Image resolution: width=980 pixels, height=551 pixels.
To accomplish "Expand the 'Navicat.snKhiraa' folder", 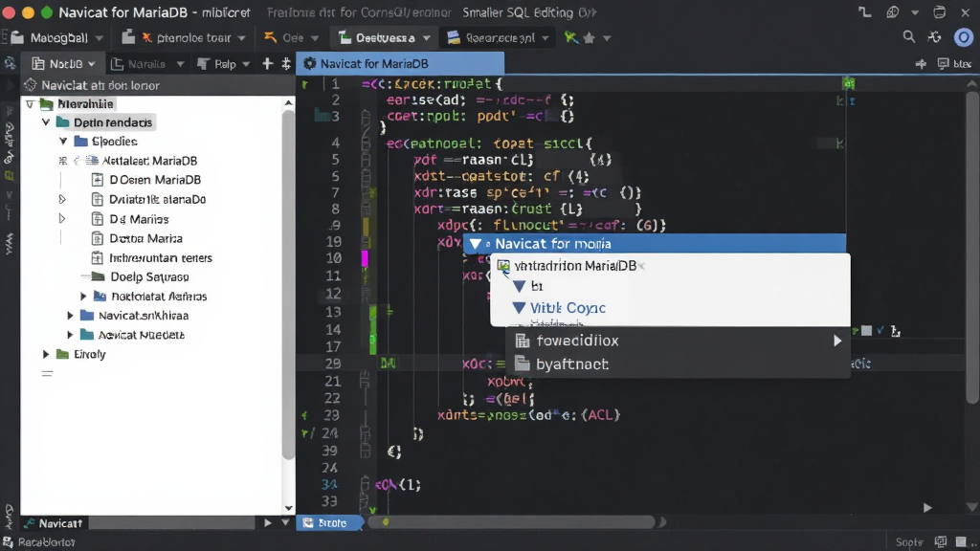I will click(70, 316).
